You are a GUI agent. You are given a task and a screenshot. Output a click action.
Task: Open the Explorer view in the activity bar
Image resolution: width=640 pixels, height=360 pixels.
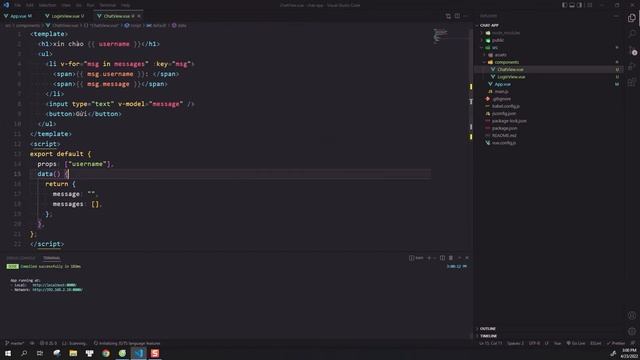point(632,18)
